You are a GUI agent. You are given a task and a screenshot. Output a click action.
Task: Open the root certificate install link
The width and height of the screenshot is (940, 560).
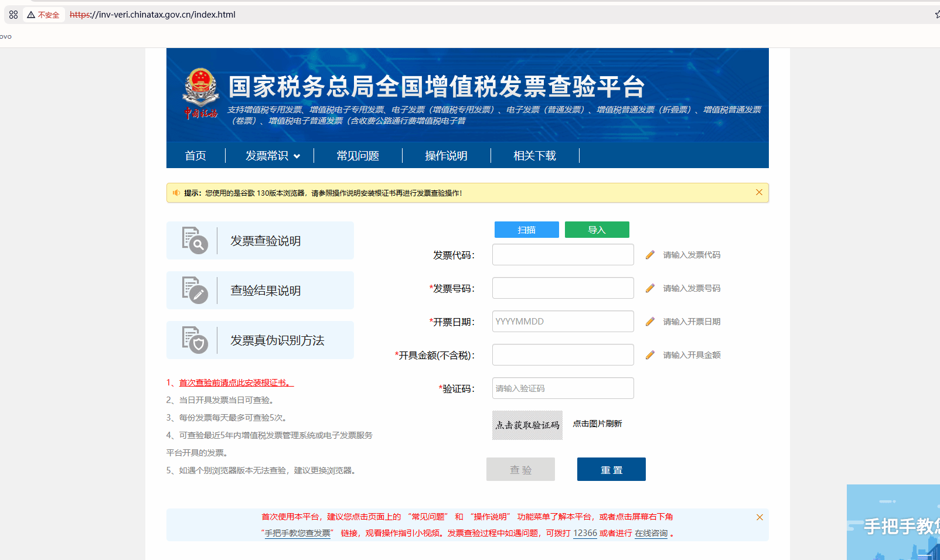(x=236, y=383)
